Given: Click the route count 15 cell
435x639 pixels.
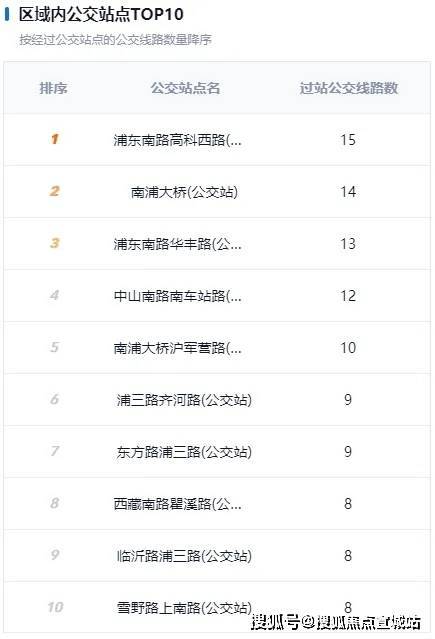Looking at the screenshot, I should pos(348,140).
